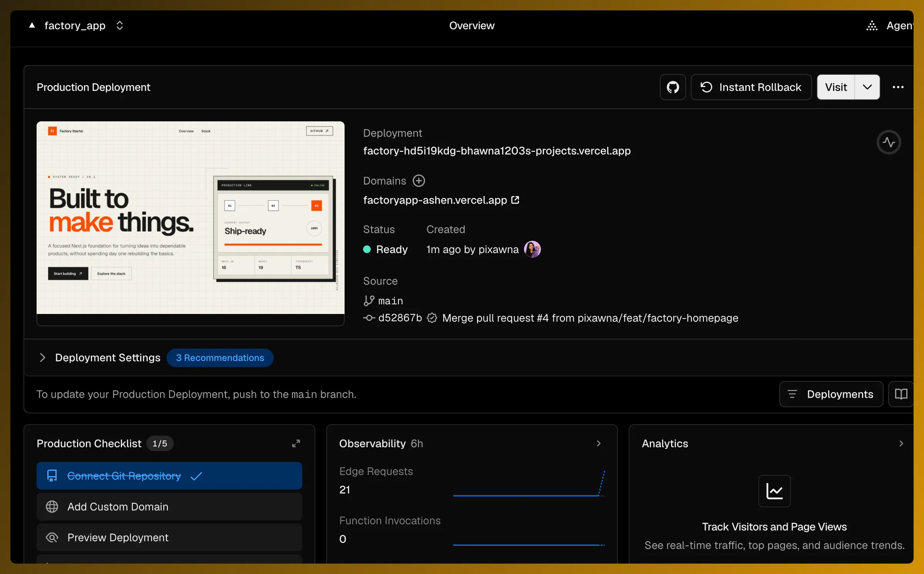Open the Merge pull request #4 commit message
924x574 pixels.
pyautogui.click(x=590, y=318)
